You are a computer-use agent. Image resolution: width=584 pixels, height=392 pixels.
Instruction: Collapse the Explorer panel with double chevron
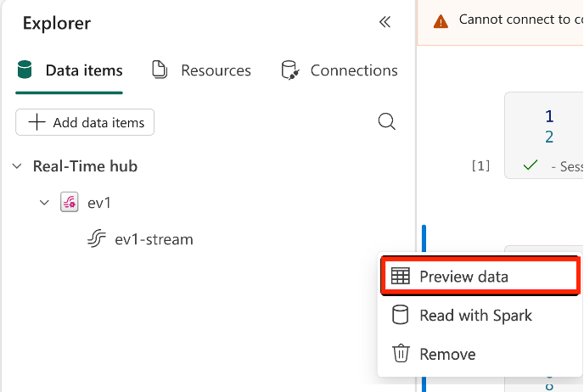[x=385, y=23]
